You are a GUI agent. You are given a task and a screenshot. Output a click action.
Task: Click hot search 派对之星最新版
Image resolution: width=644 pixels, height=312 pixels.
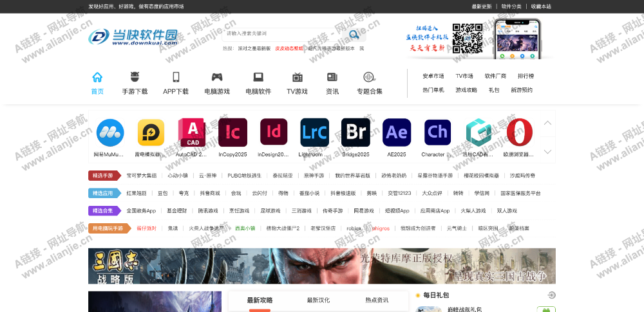coord(254,48)
